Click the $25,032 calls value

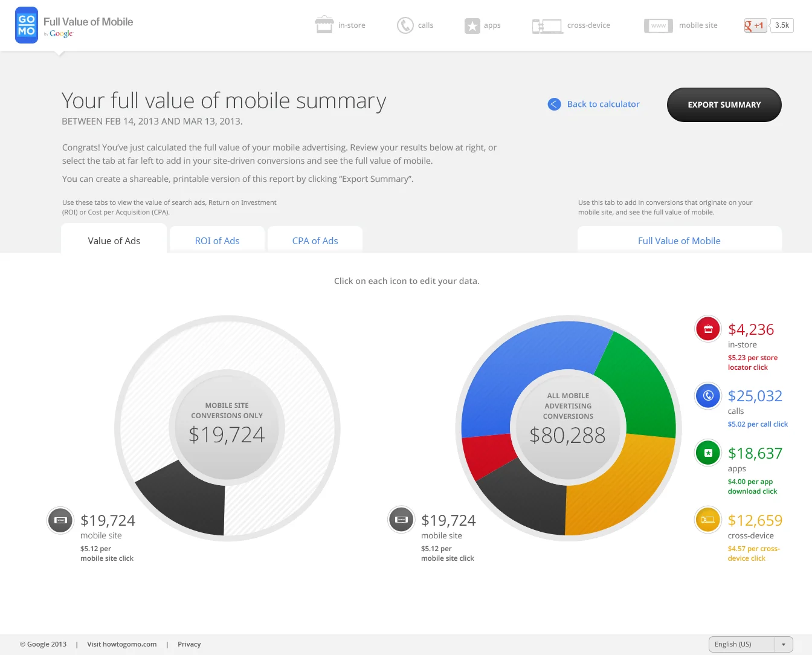755,396
